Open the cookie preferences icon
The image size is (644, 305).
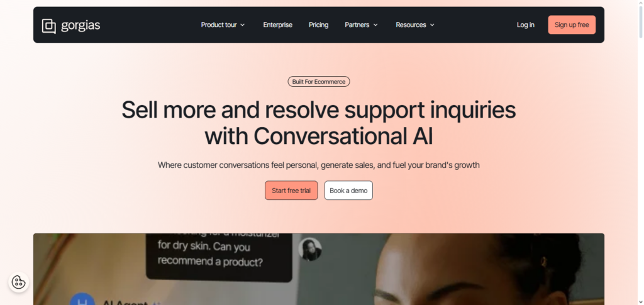(18, 282)
